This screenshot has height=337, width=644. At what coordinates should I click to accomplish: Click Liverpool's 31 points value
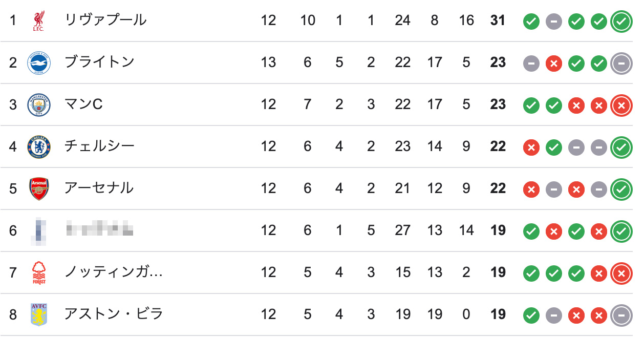[498, 20]
